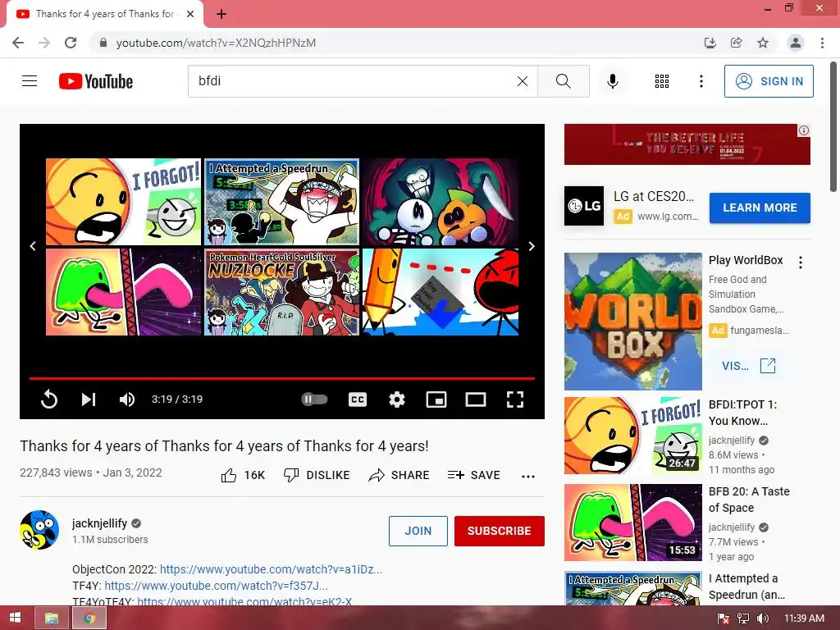
Task: Open more actions ellipsis below video
Action: click(x=528, y=477)
